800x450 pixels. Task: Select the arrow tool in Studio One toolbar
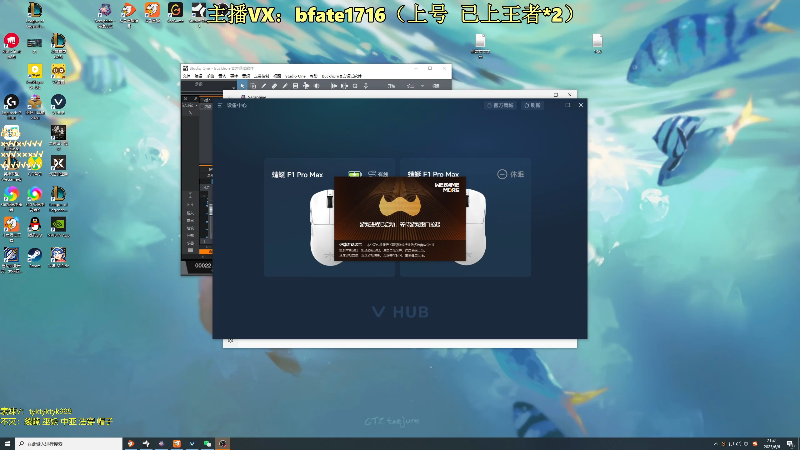(242, 86)
